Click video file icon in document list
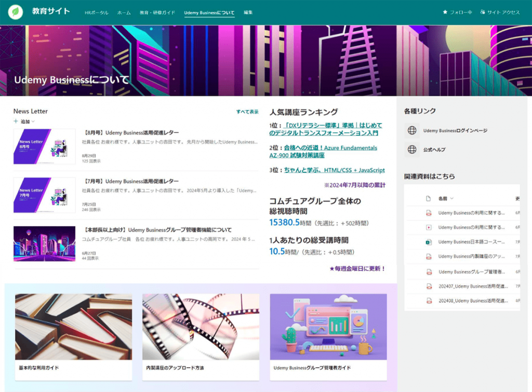 (429, 227)
